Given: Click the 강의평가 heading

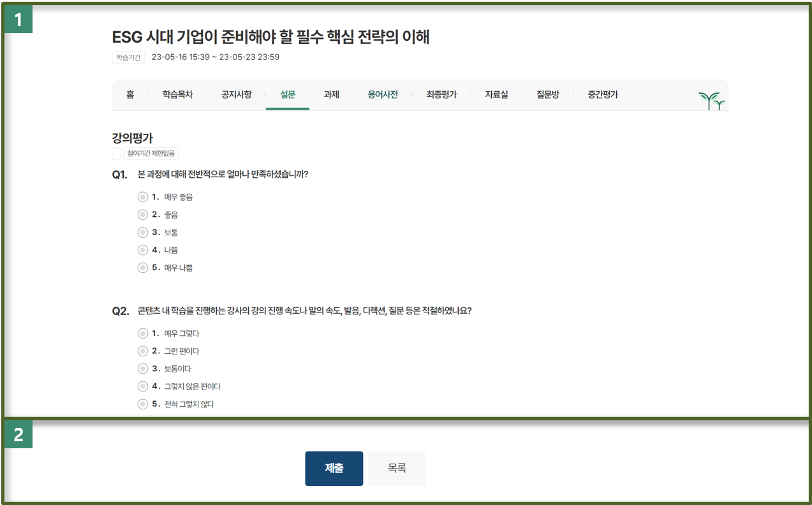Looking at the screenshot, I should pyautogui.click(x=133, y=138).
